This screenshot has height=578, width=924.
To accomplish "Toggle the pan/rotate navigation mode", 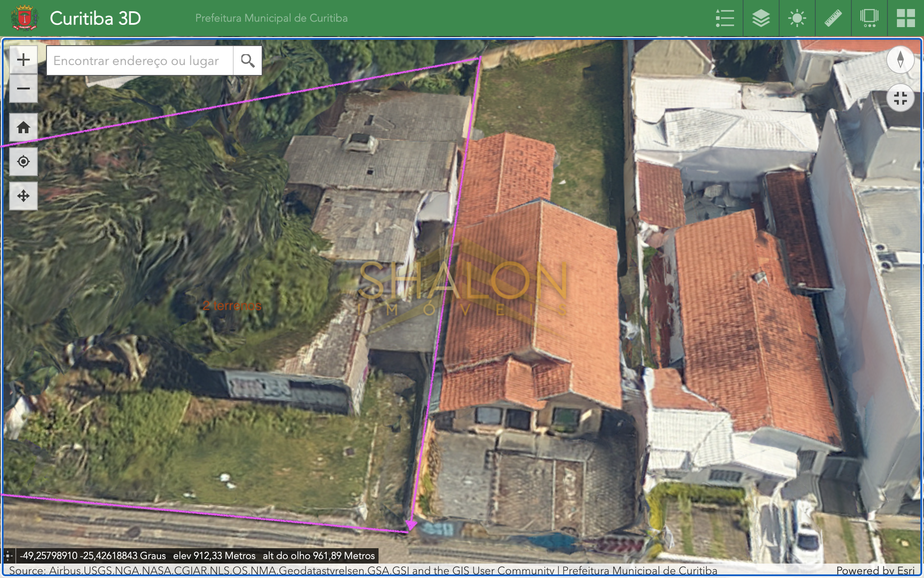I will (x=23, y=196).
